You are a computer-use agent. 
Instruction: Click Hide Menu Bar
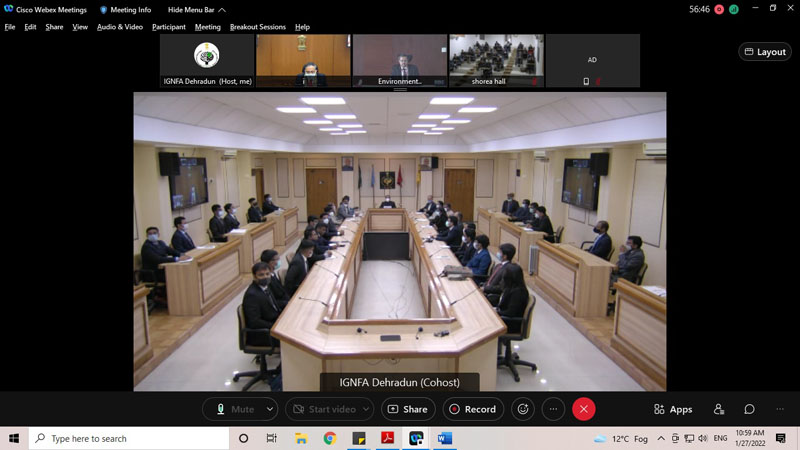tap(190, 10)
